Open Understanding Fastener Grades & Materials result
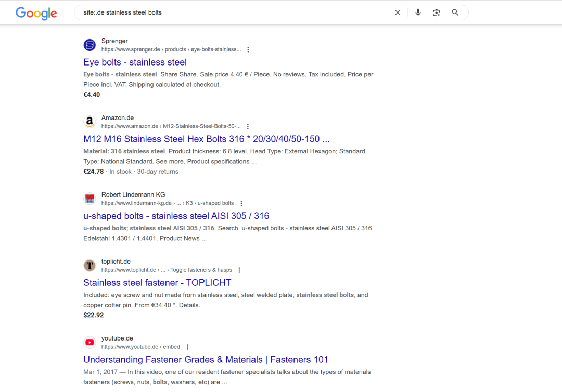The width and height of the screenshot is (562, 392). tap(206, 359)
